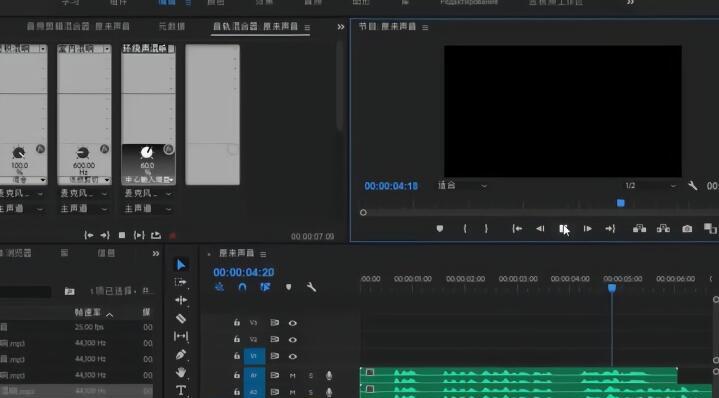The width and height of the screenshot is (719, 398).
Task: Click the timeline playhead marker
Action: [x=612, y=288]
